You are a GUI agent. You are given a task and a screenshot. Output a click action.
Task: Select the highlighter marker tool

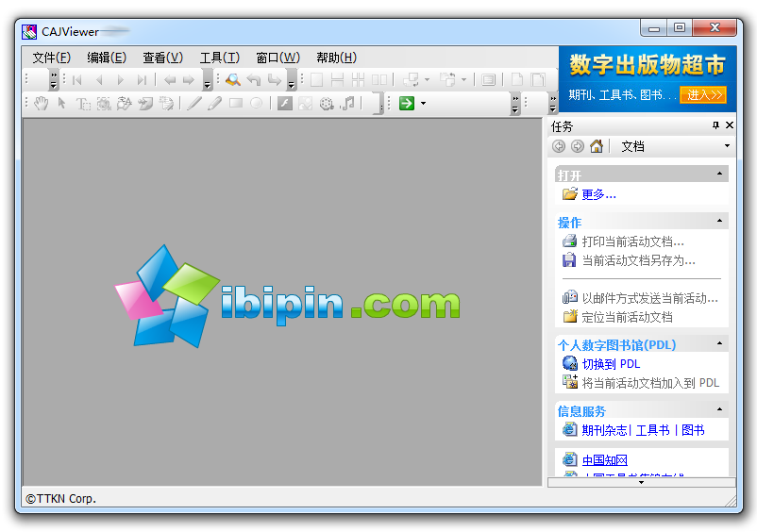pos(215,103)
